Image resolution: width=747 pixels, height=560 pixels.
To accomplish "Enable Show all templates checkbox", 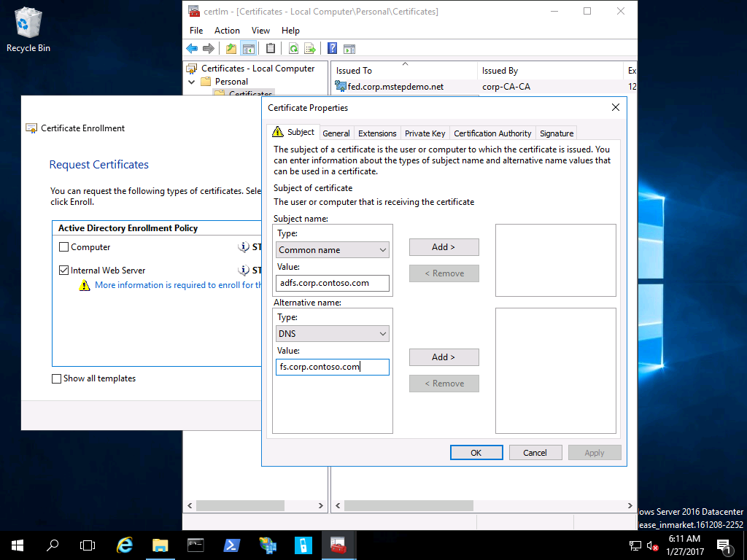I will 57,378.
